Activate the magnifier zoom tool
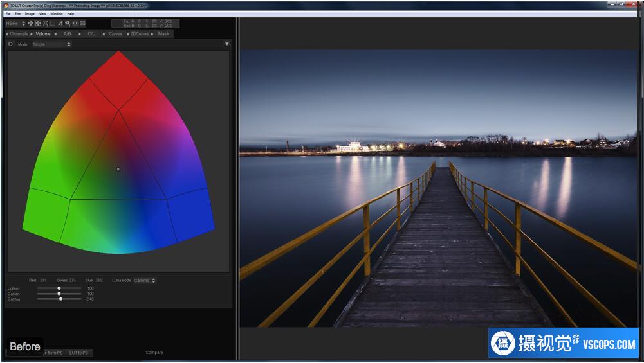 click(x=68, y=23)
